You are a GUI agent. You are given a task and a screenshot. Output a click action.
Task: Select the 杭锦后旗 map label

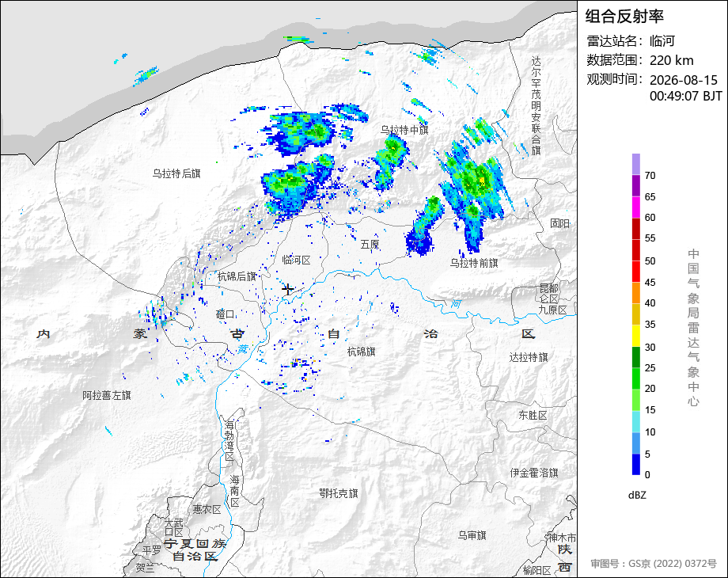coord(237,276)
